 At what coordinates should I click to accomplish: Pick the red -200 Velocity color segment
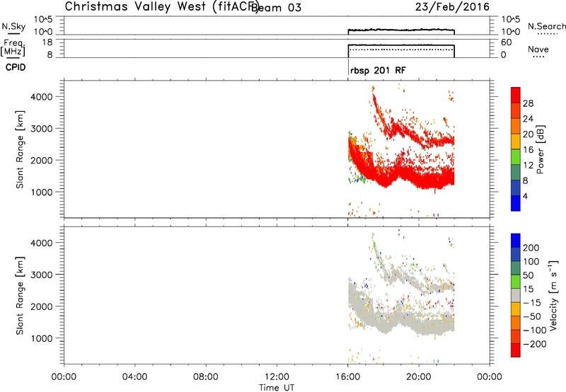516,350
